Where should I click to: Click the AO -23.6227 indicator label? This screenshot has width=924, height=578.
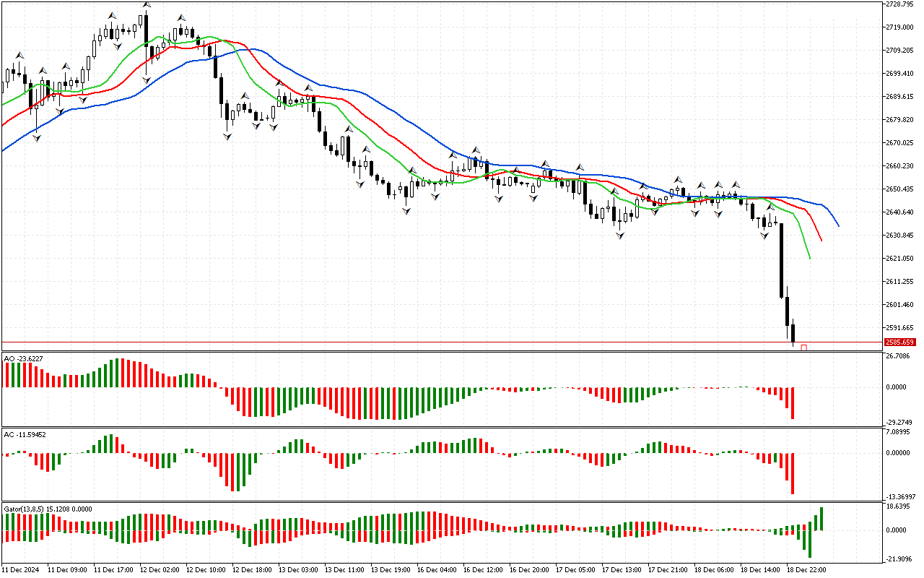(x=23, y=358)
